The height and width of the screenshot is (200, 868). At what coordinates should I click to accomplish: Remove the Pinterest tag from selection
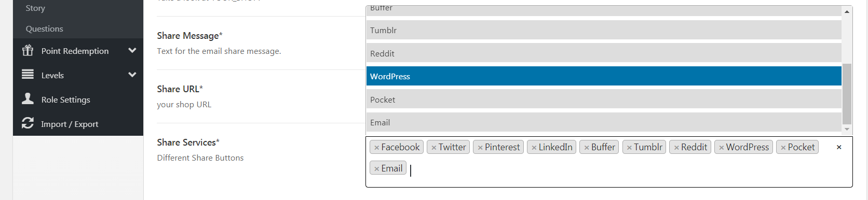click(x=480, y=148)
